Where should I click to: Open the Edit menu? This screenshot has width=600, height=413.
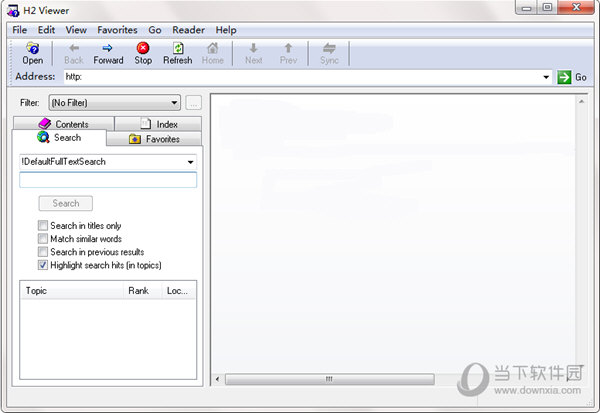46,30
